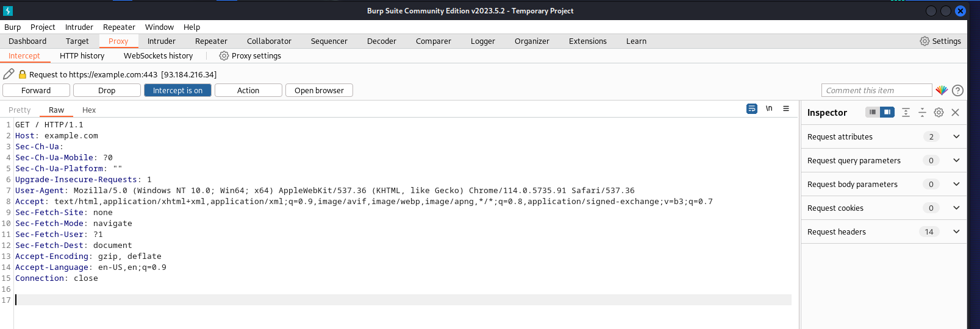Open the WebSockets history sub-tab
This screenshot has width=980, height=329.
pos(158,55)
